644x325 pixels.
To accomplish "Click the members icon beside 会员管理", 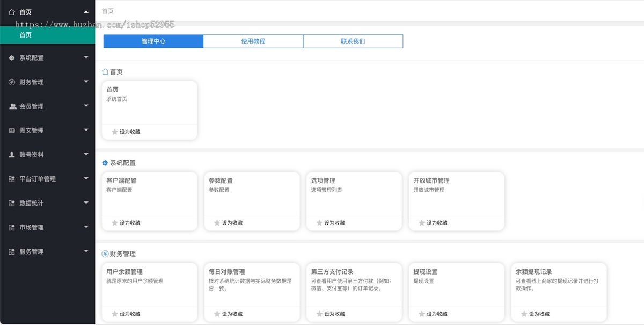I will click(12, 106).
